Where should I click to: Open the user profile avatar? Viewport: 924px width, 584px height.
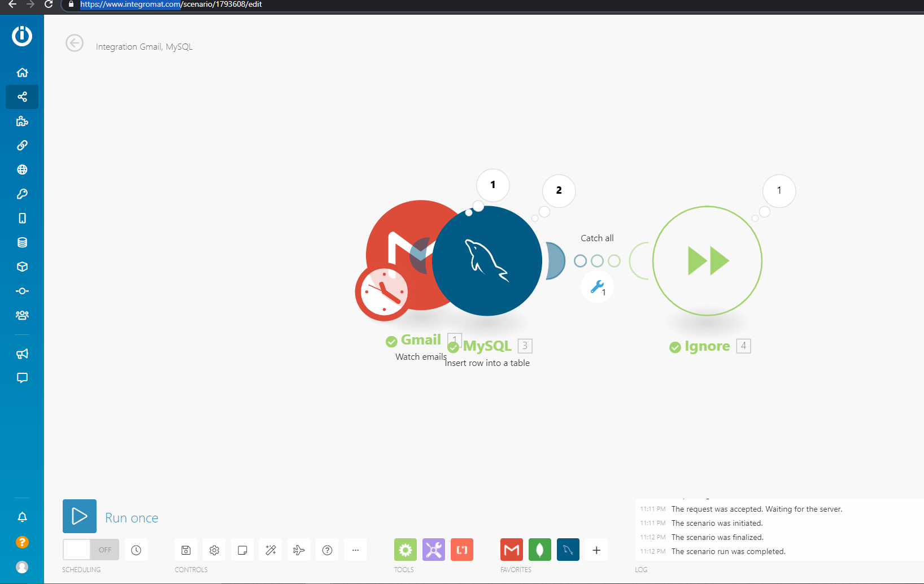(22, 567)
